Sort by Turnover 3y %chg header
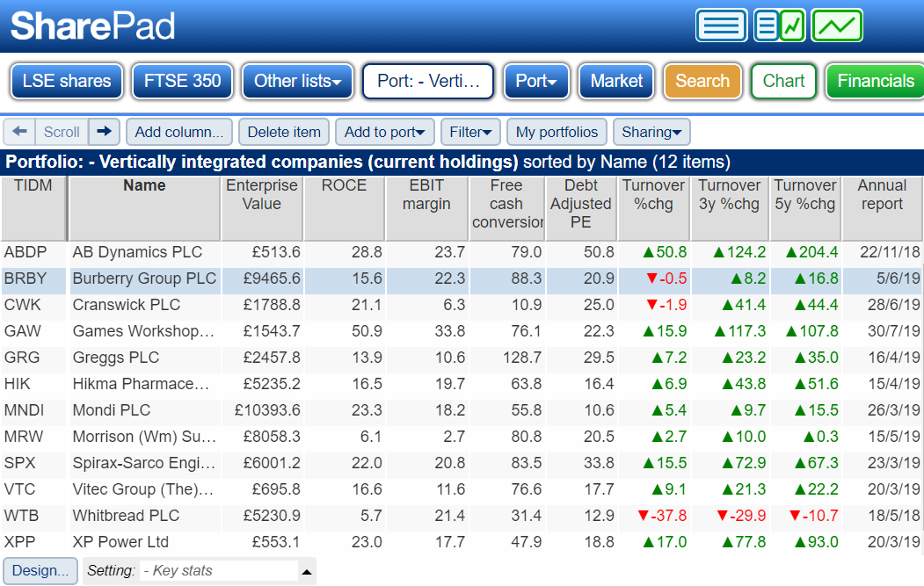The width and height of the screenshot is (924, 586). click(730, 208)
